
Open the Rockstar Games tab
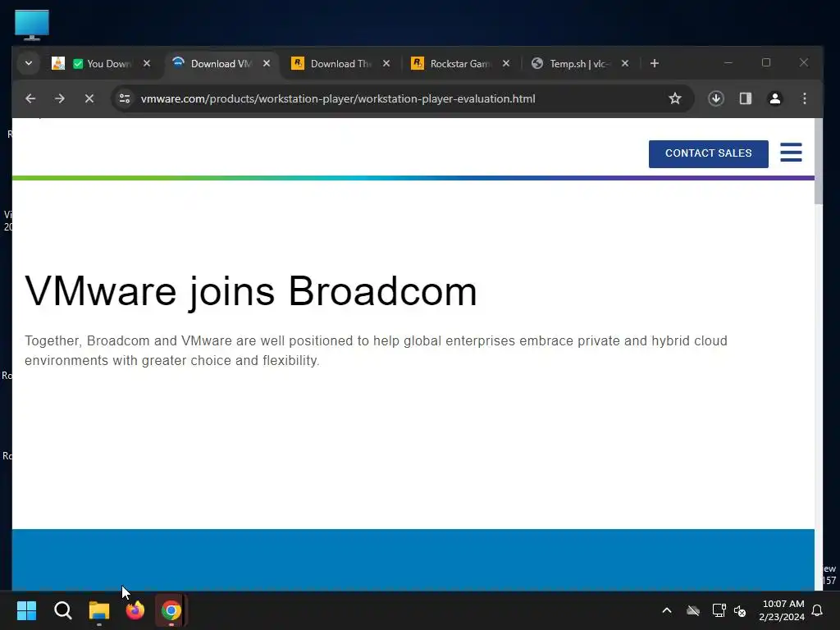[x=459, y=64]
